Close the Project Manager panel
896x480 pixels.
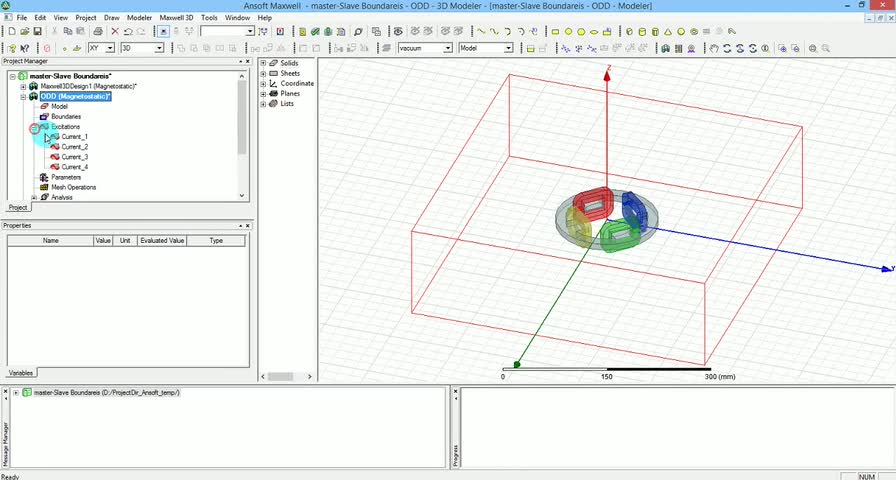click(249, 61)
